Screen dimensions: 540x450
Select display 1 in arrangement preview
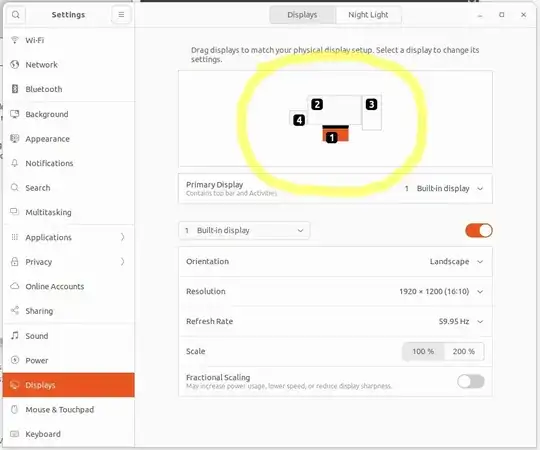tap(335, 134)
